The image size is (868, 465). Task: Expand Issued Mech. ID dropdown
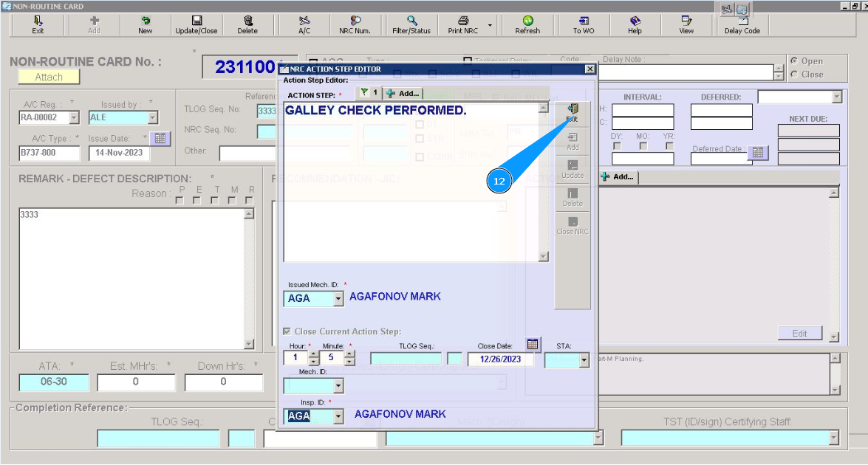[338, 299]
